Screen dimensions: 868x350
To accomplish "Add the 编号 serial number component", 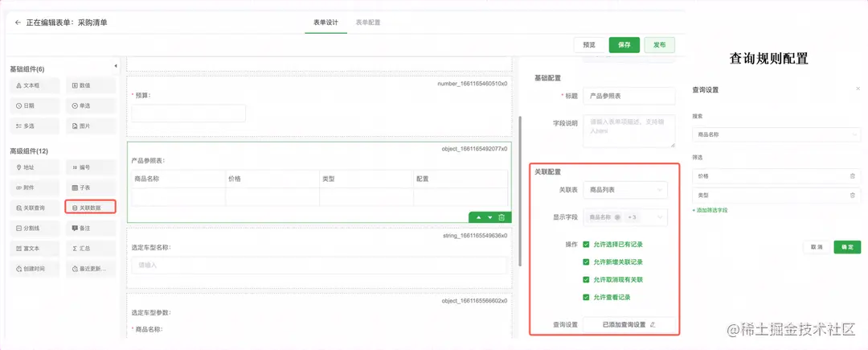I will pos(91,167).
